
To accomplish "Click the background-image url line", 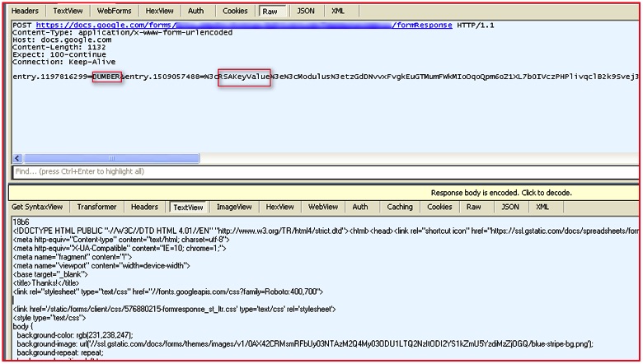I will coord(305,344).
